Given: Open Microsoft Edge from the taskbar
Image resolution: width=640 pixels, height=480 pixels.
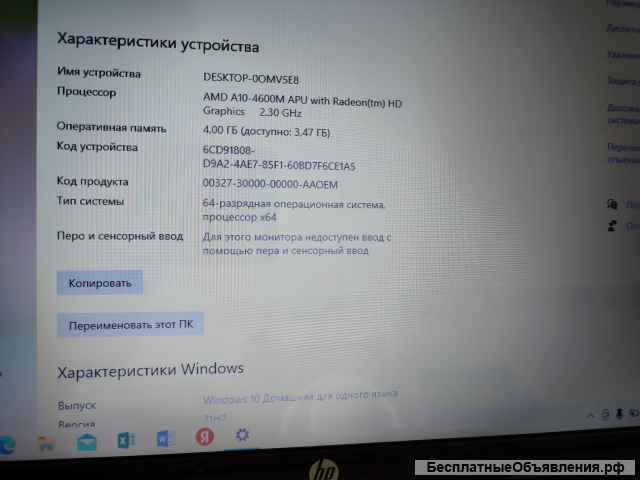Looking at the screenshot, I should (x=7, y=445).
